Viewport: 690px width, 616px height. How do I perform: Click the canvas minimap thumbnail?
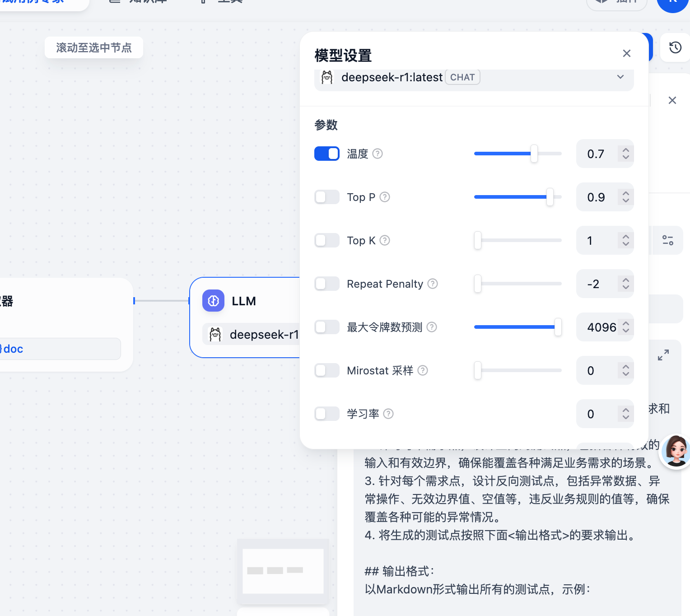(283, 571)
